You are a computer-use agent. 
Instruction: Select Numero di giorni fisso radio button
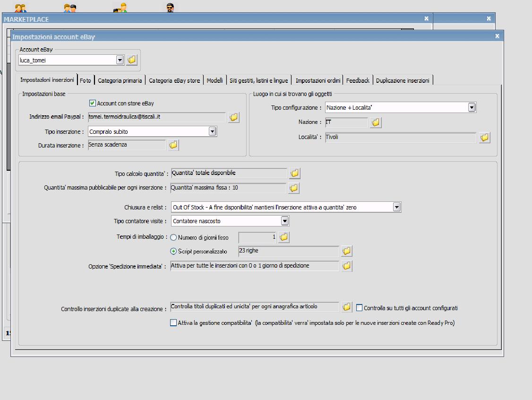(173, 237)
